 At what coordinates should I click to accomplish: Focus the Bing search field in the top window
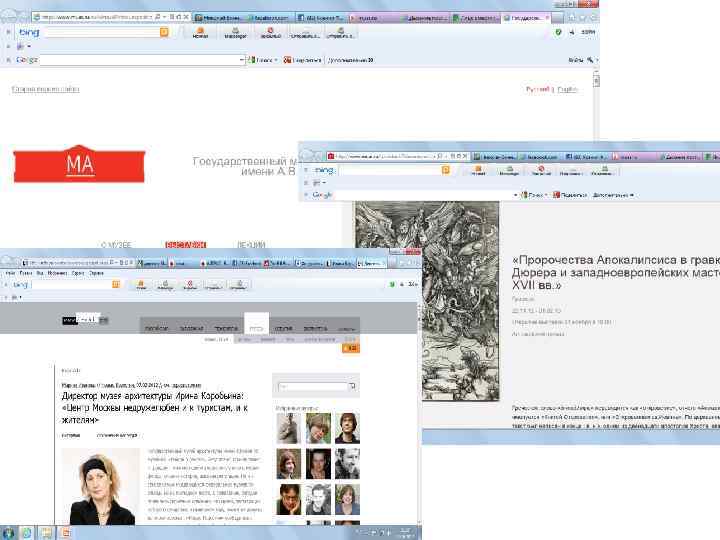(102, 32)
